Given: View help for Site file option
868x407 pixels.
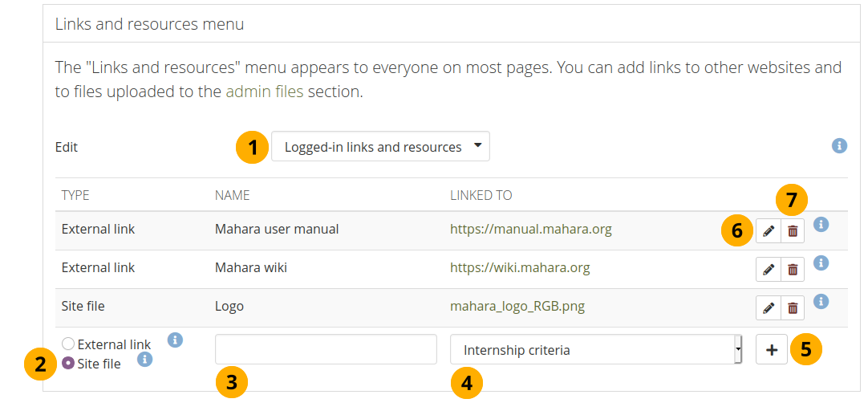Looking at the screenshot, I should 144,359.
